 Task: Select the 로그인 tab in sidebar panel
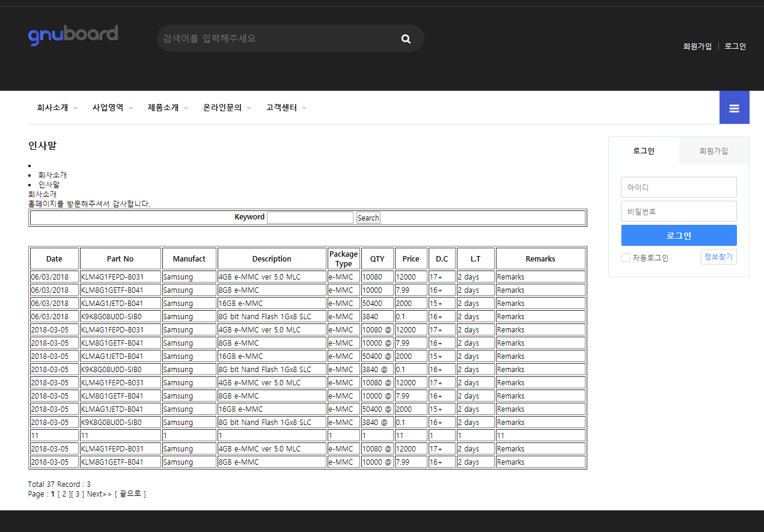(643, 151)
